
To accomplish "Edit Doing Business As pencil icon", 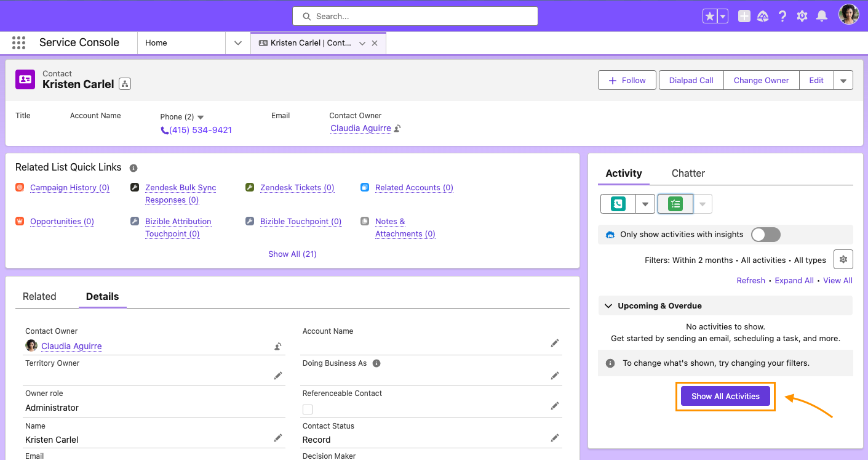I will point(555,375).
